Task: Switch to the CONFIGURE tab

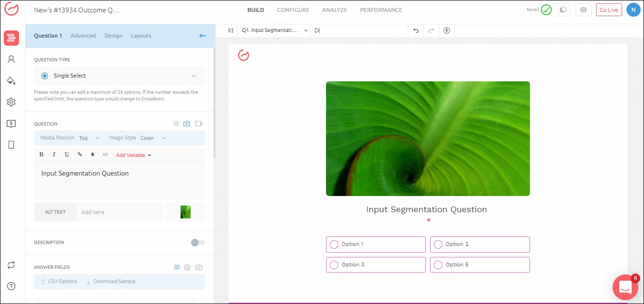Action: tap(293, 10)
